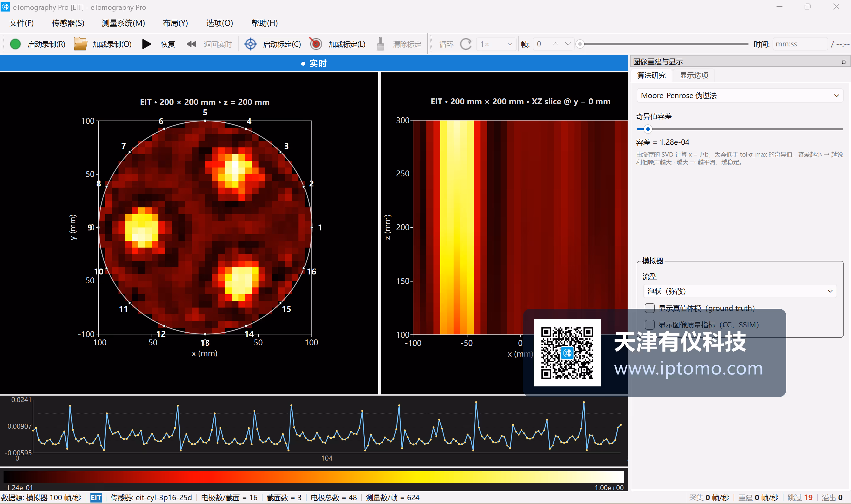851x504 pixels.
Task: Click the 启动录制(R) button label
Action: pos(46,45)
